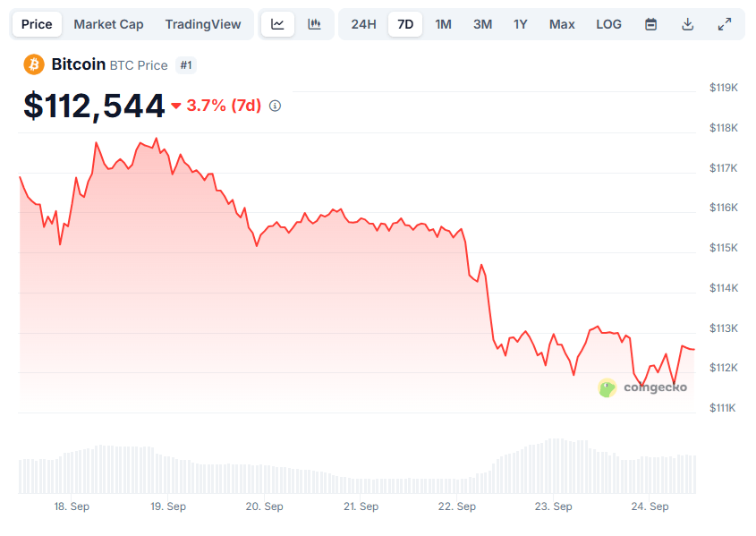Image resolution: width=756 pixels, height=536 pixels.
Task: Show the 1Y price history
Action: [521, 24]
